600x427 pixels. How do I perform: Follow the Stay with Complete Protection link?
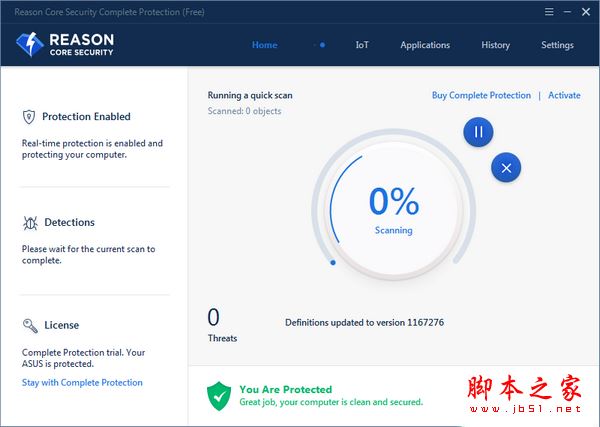(82, 383)
